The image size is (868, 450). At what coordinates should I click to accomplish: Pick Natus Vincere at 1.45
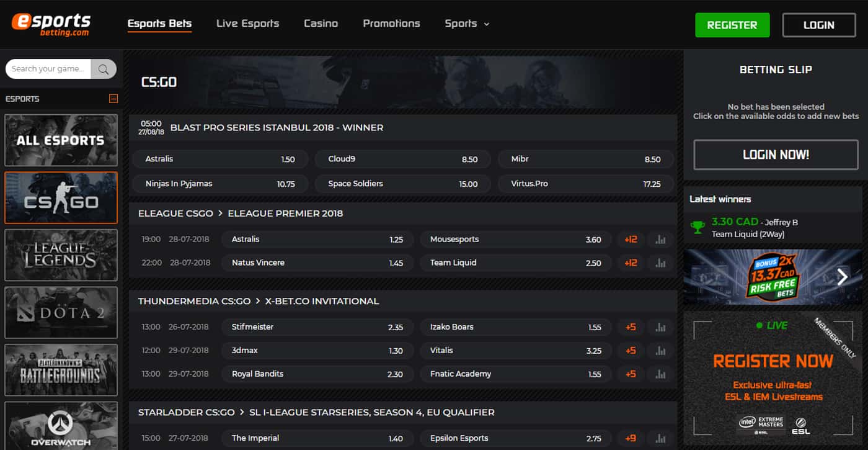[317, 263]
